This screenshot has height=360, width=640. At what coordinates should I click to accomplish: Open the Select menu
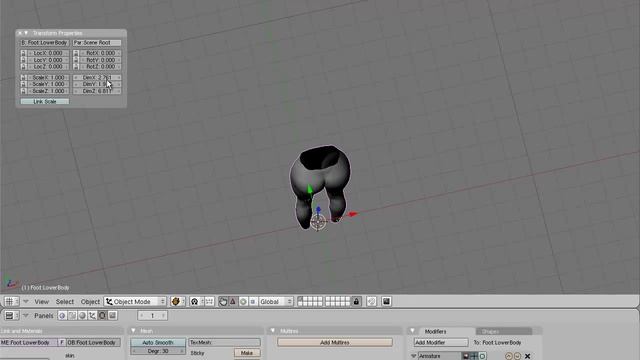click(65, 302)
